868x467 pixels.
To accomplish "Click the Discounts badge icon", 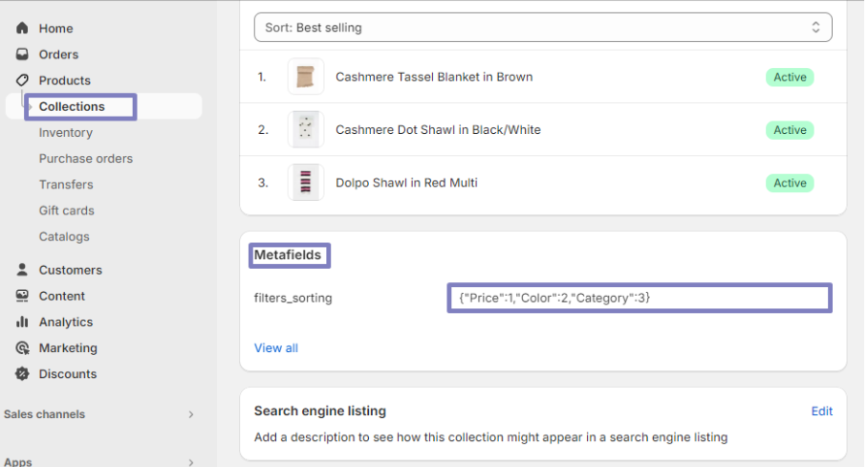I will pos(22,374).
